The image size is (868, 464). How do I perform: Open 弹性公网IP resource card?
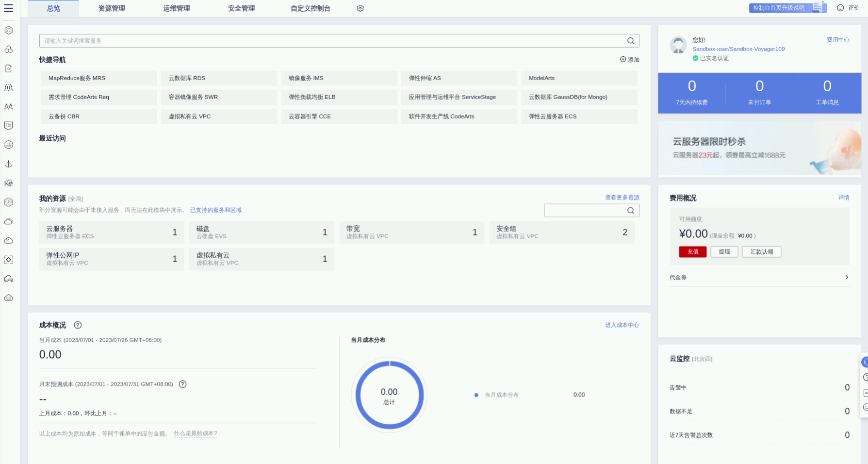pyautogui.click(x=112, y=259)
